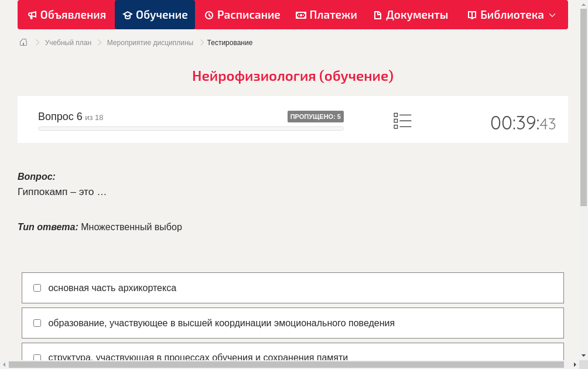588x369 pixels.
Task: Open the Платежи menu item
Action: [x=326, y=15]
